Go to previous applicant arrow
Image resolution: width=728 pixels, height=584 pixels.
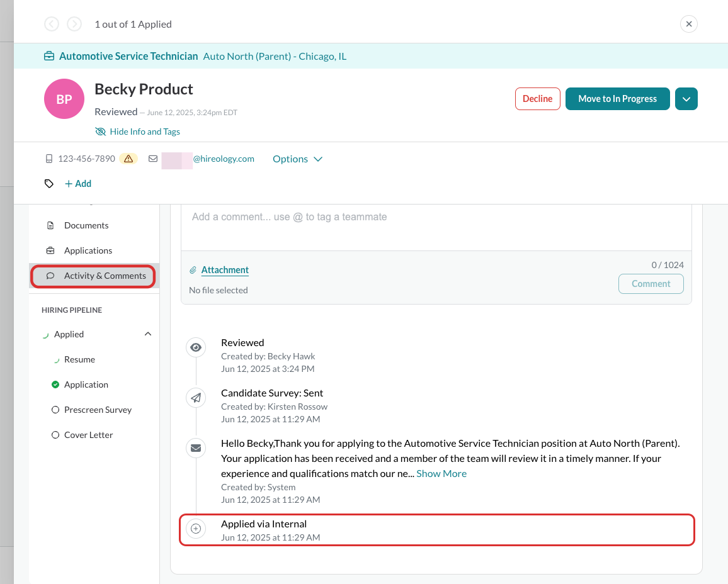point(52,24)
